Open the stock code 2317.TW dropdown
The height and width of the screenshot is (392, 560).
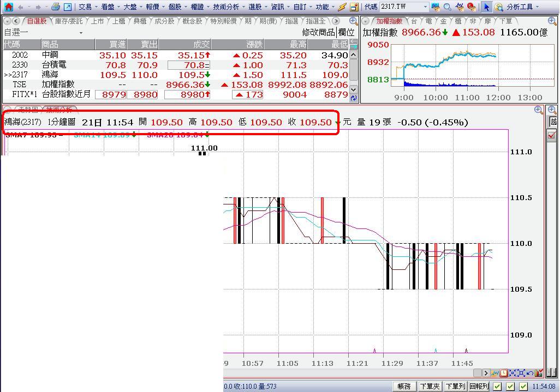coord(425,7)
